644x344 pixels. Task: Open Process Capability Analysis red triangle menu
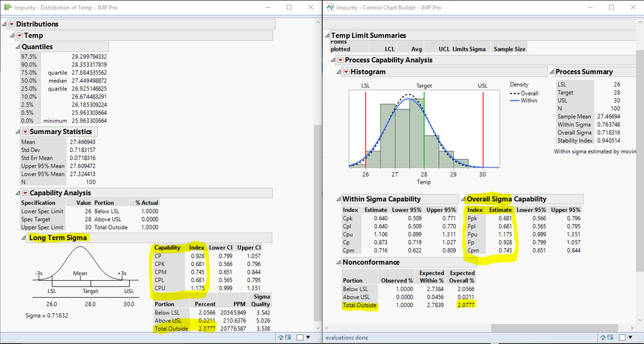tap(340, 61)
